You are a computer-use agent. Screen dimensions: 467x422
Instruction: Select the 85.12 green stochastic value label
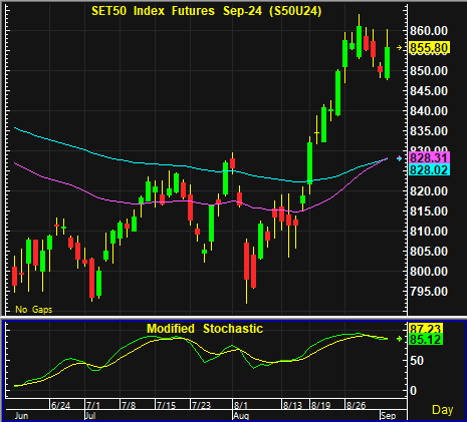(426, 339)
